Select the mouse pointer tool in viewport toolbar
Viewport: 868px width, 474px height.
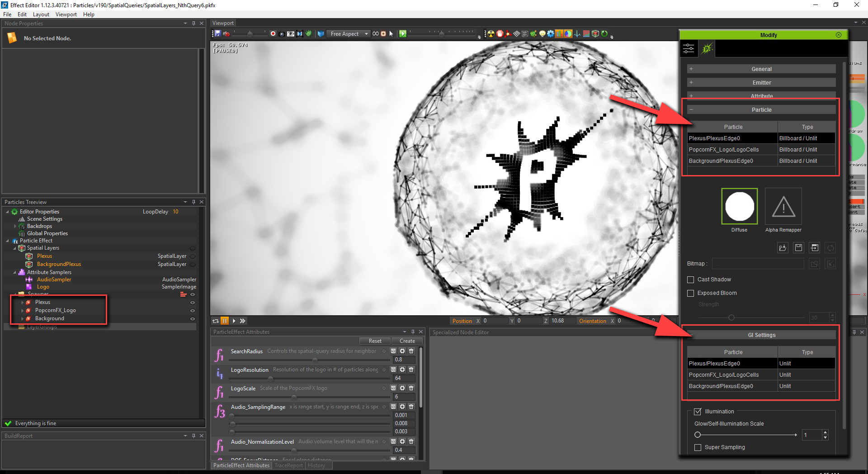[x=391, y=33]
